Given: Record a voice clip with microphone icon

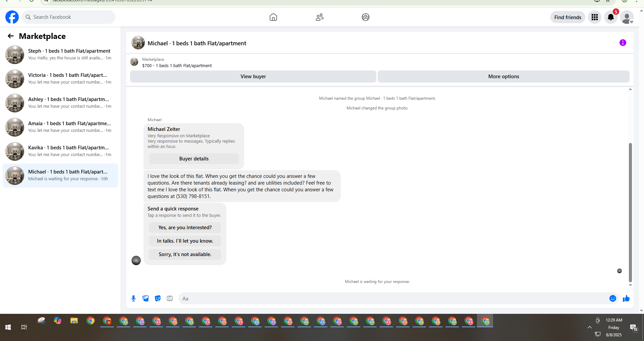Looking at the screenshot, I should [133, 298].
